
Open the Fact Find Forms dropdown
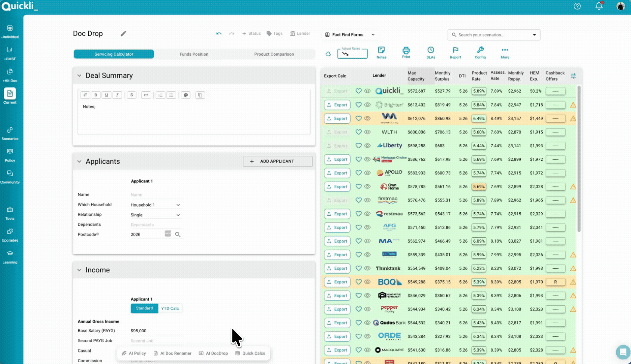349,34
